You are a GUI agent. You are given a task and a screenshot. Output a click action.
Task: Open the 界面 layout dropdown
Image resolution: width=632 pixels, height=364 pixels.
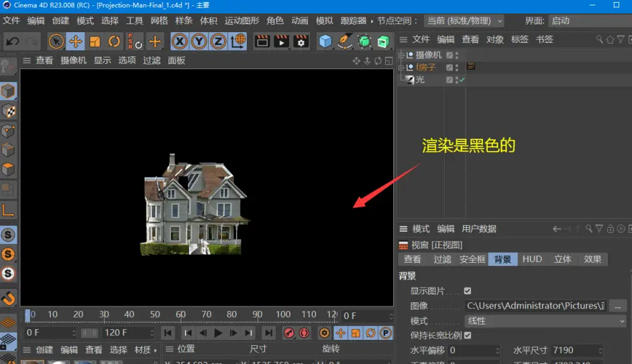coord(590,21)
